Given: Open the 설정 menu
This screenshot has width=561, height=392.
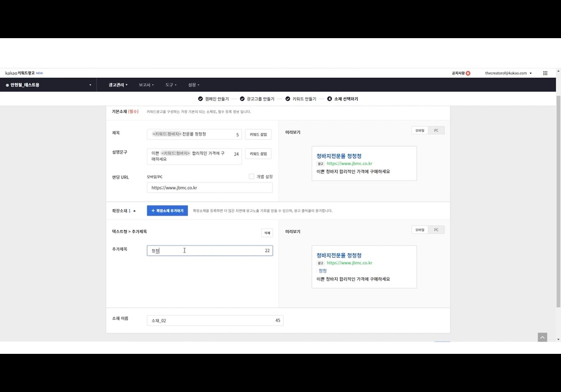Looking at the screenshot, I should [194, 85].
